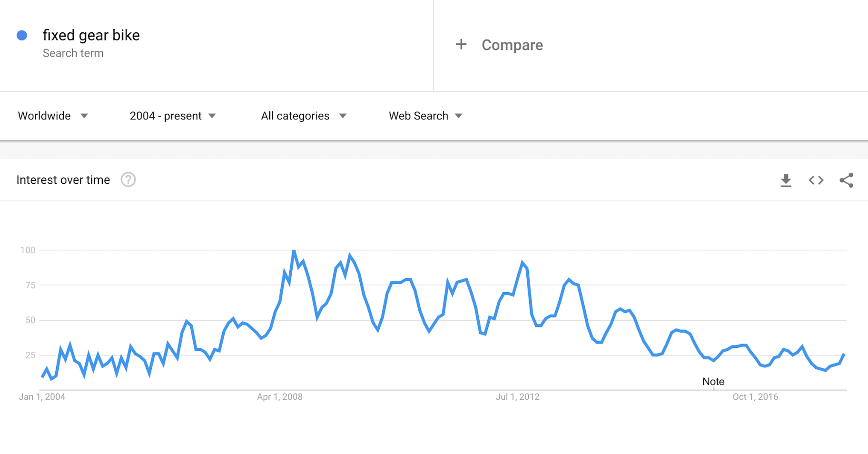Click the Apr 1, 2008 axis label
The width and height of the screenshot is (868, 454).
pyautogui.click(x=280, y=397)
